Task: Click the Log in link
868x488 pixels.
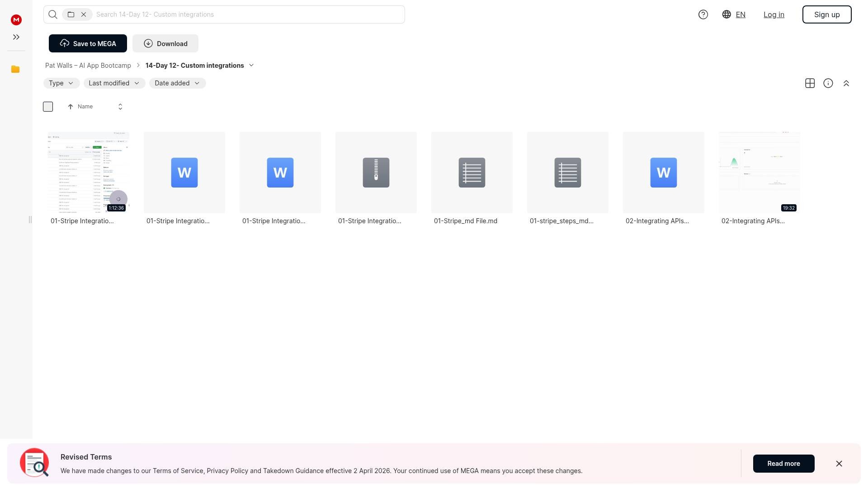Action: coord(774,14)
